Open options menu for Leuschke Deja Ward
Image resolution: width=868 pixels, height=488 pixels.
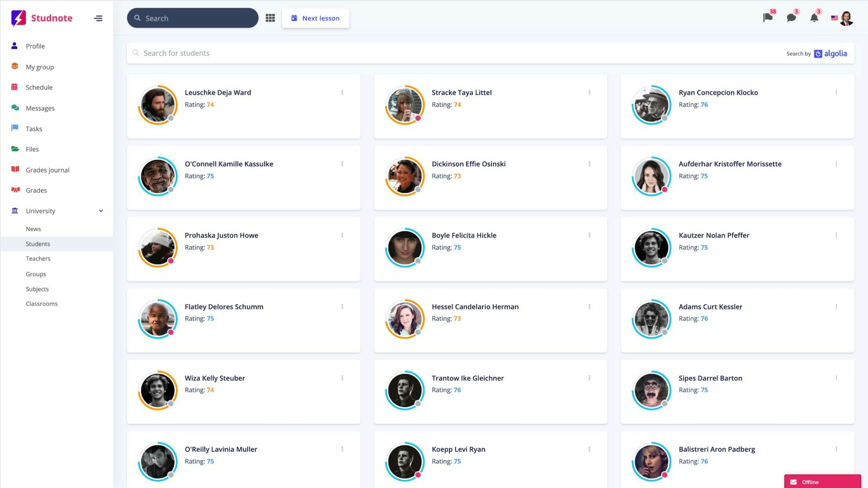342,93
